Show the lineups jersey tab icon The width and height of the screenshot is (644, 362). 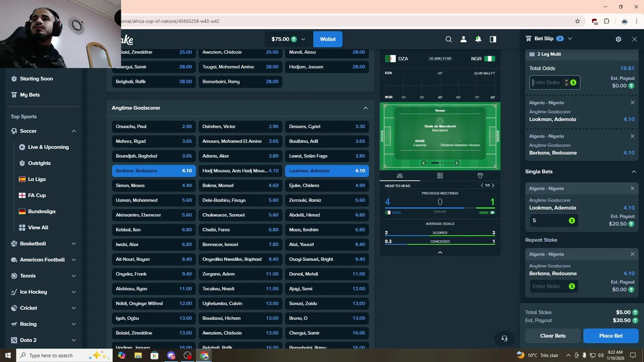[480, 176]
